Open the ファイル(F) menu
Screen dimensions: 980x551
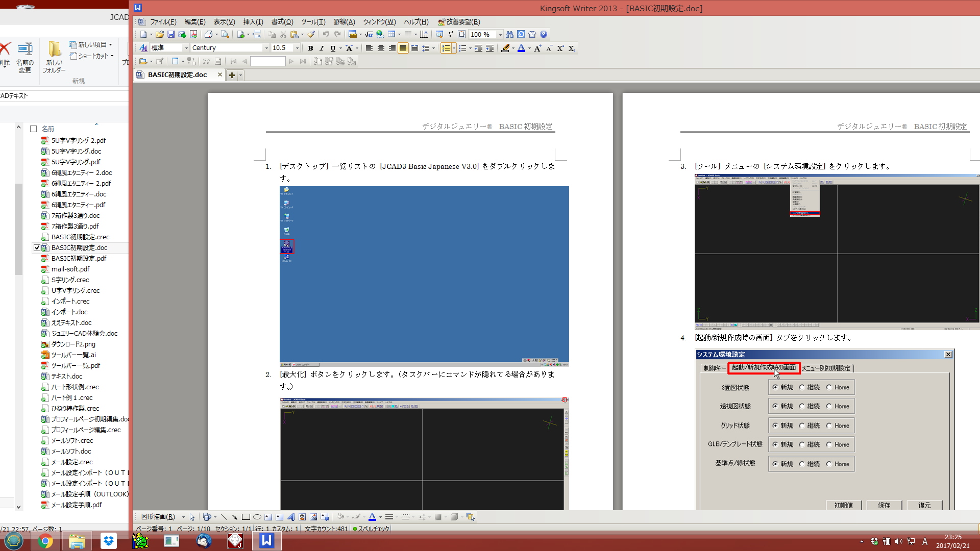pos(163,21)
